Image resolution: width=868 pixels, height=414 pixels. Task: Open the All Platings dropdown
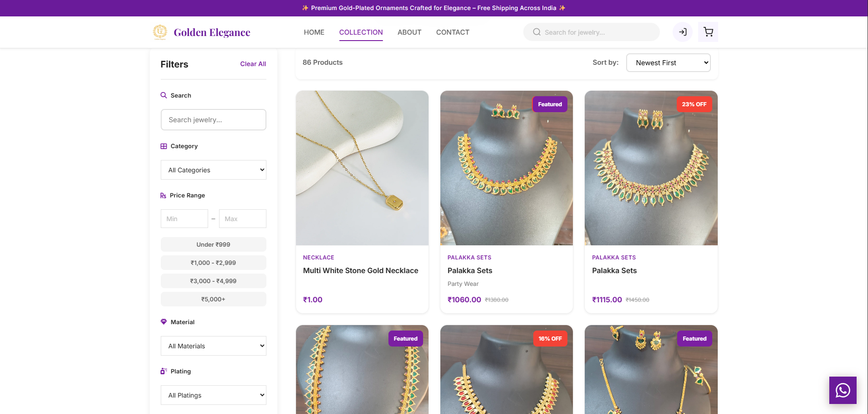coord(214,395)
